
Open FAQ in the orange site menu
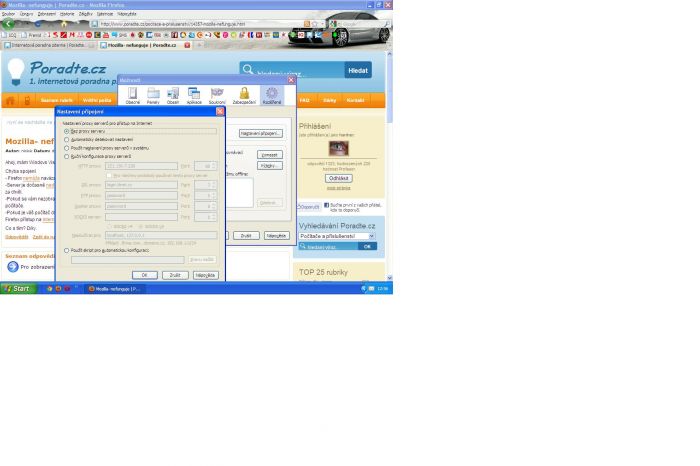[x=305, y=100]
